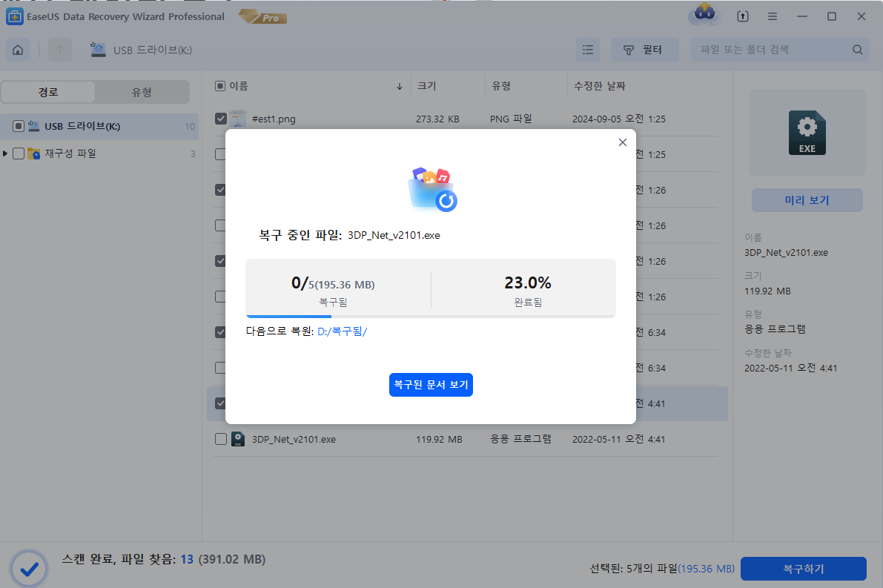
Task: Click the 23.0% completed value
Action: coord(528,283)
